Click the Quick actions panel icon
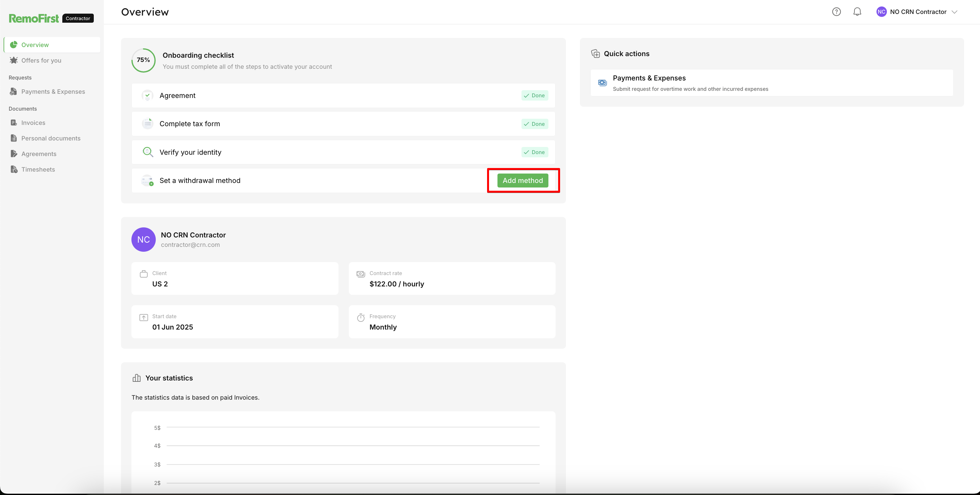Viewport: 980px width, 495px height. pos(595,54)
